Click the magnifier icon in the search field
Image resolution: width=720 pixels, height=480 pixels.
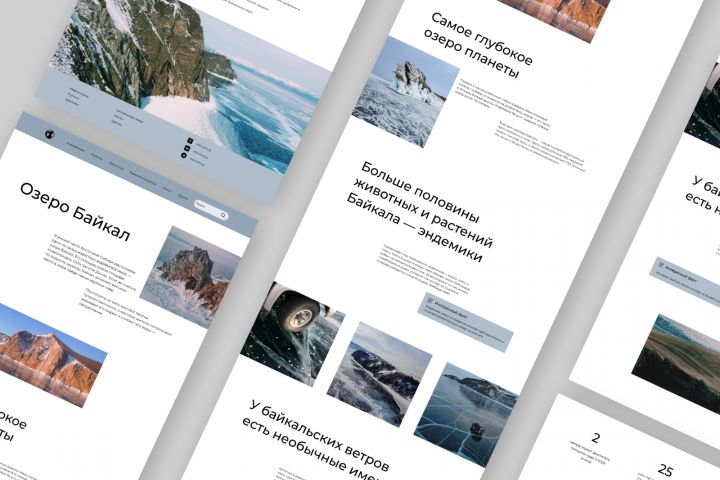(223, 215)
